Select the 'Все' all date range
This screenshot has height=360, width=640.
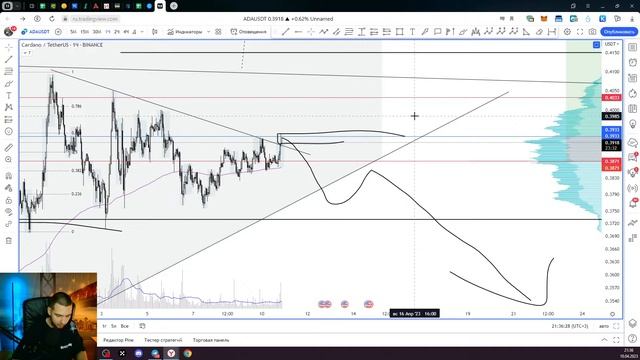pos(124,326)
